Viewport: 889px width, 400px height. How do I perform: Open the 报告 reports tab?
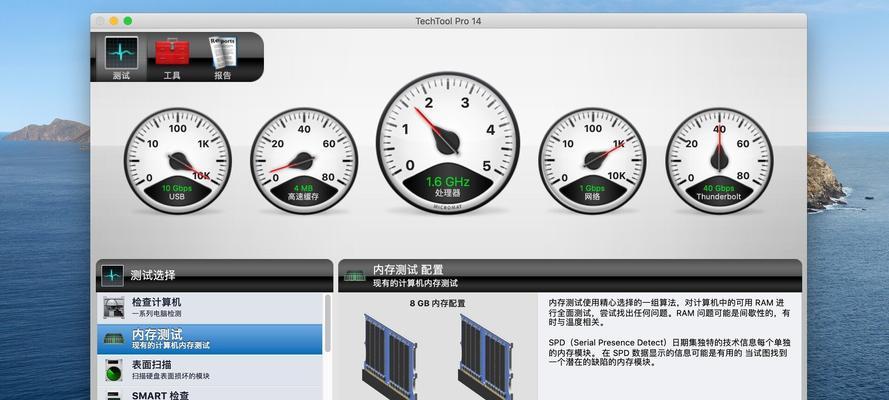[x=222, y=57]
